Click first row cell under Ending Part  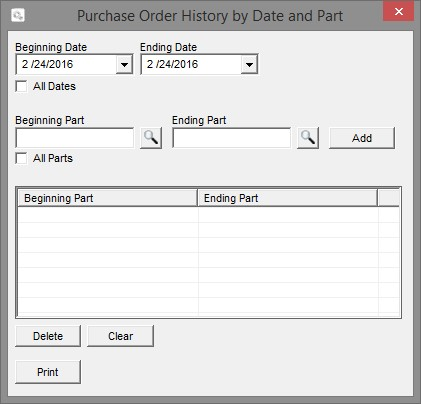coord(288,215)
